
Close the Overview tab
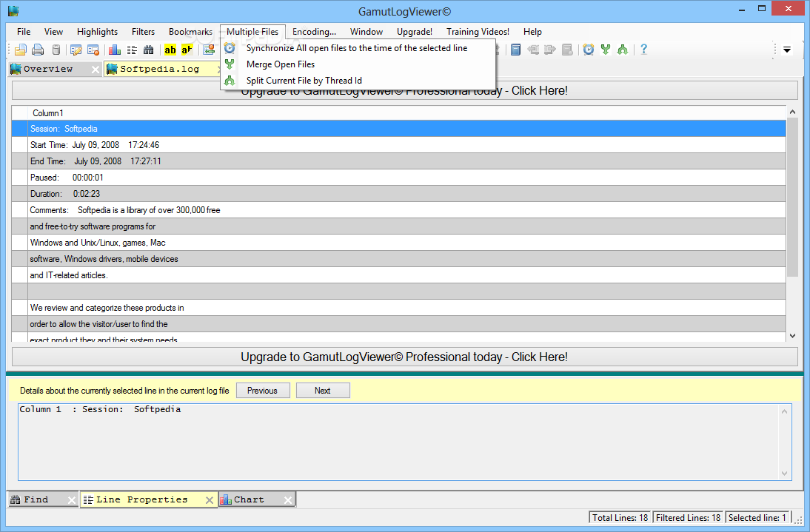96,69
